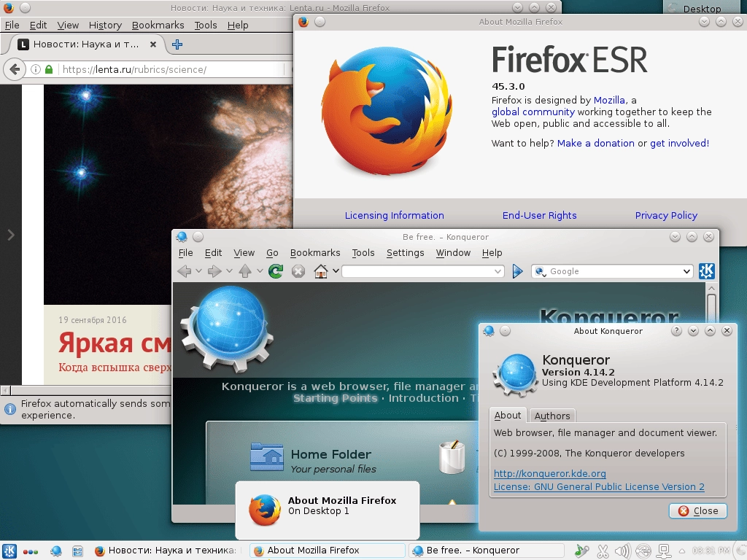
Task: Open GNU General Public License link
Action: 599,486
